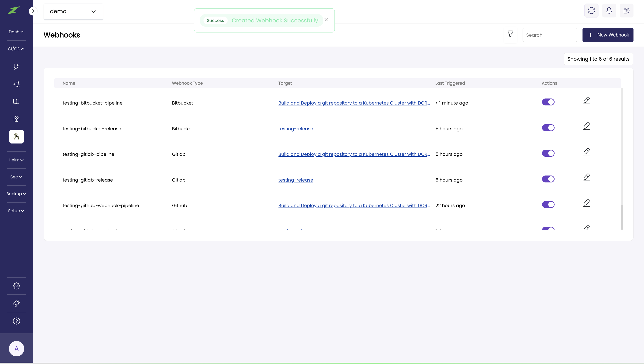
Task: Click the webhook Search input field
Action: (x=549, y=35)
